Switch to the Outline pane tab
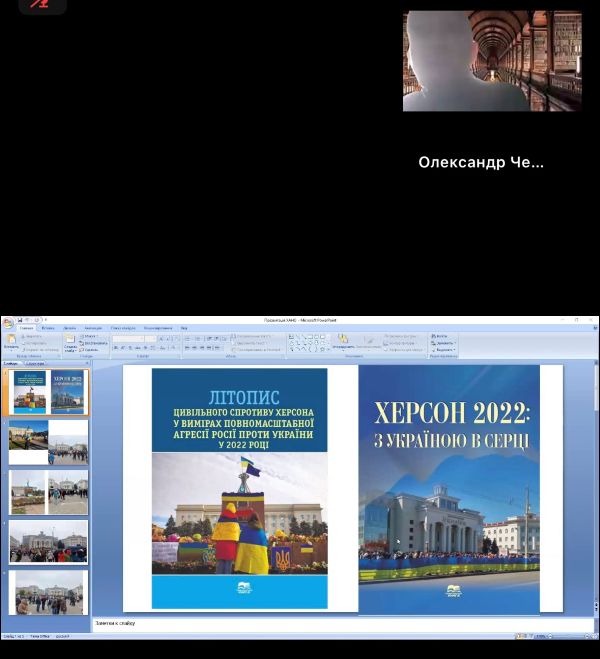Image resolution: width=600 pixels, height=659 pixels. coord(35,364)
